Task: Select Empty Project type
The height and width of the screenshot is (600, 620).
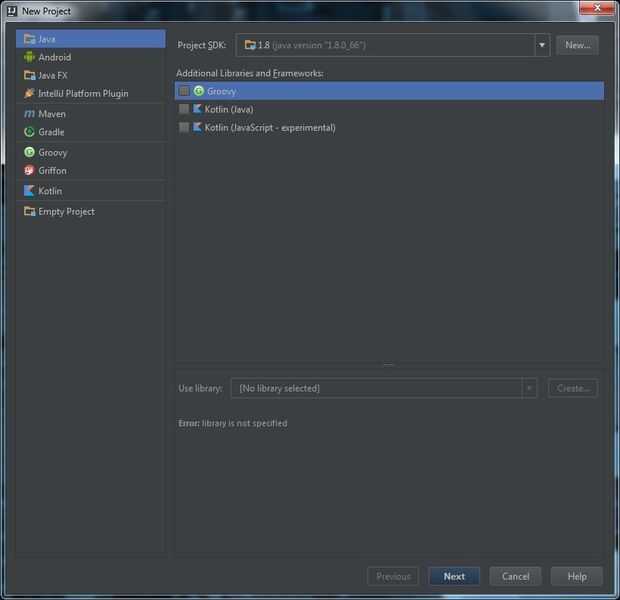Action: [91, 212]
